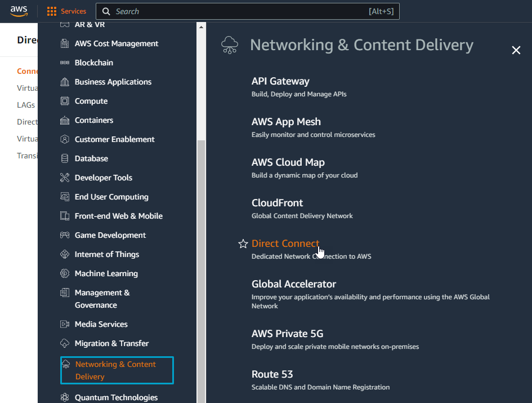This screenshot has width=532, height=403.
Task: Select Business Applications category
Action: point(113,82)
